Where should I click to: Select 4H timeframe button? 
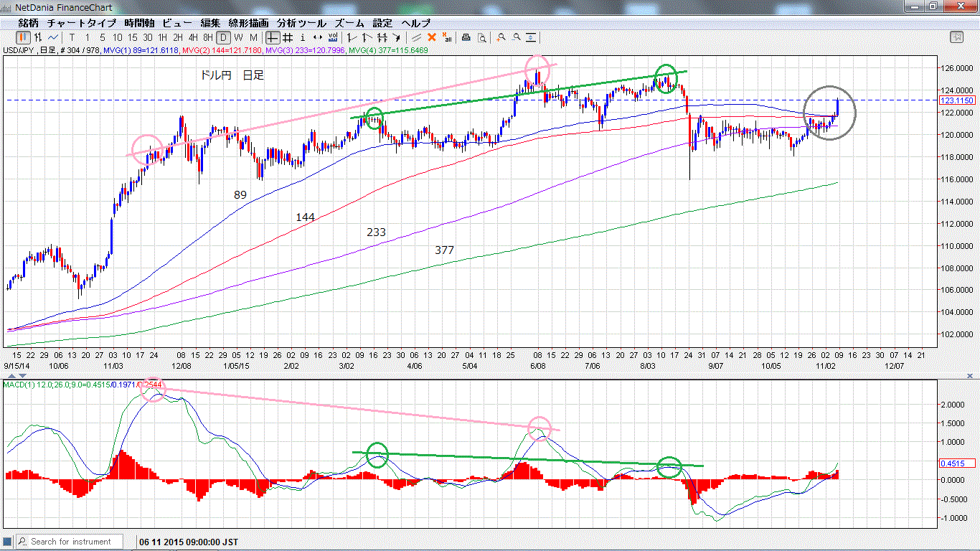(193, 37)
